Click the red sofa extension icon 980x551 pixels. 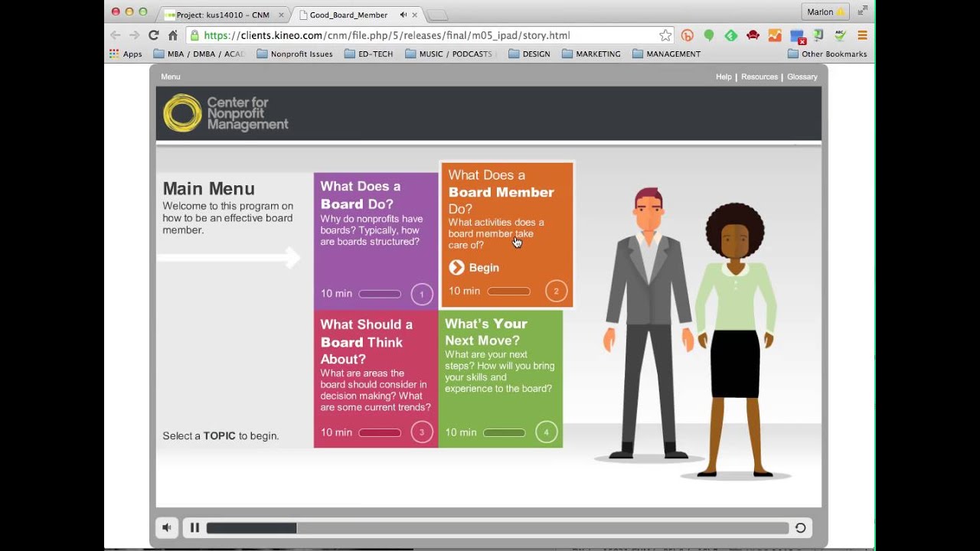(753, 35)
